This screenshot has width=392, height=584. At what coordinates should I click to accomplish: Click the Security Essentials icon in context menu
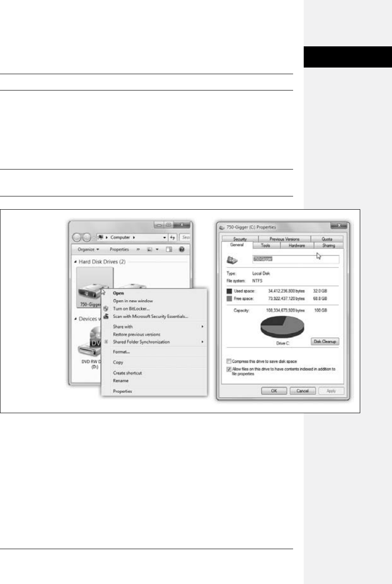coord(106,316)
